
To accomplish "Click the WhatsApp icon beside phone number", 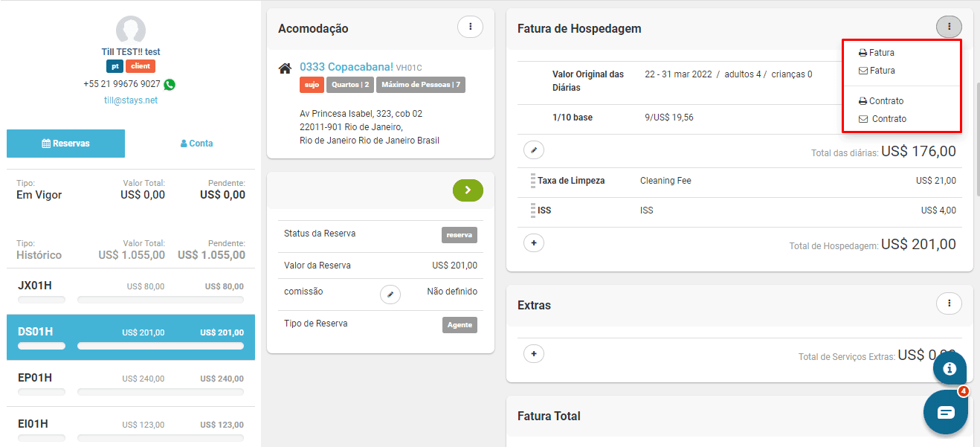I will click(x=170, y=85).
